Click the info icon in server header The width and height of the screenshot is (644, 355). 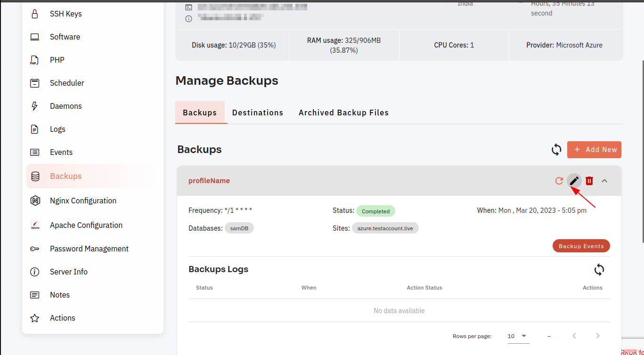[x=188, y=19]
